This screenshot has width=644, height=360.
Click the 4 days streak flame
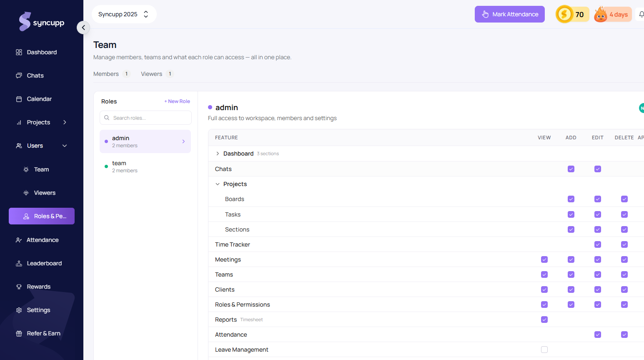click(613, 14)
